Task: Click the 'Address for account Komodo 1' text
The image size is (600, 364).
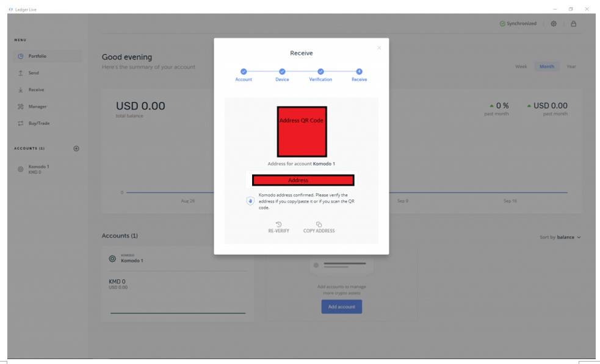Action: [301, 163]
